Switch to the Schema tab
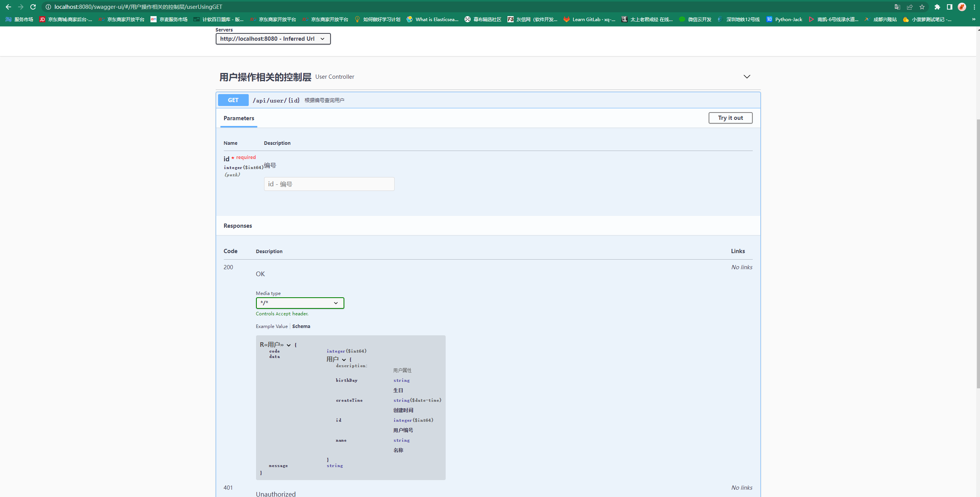The image size is (980, 497). [x=301, y=326]
